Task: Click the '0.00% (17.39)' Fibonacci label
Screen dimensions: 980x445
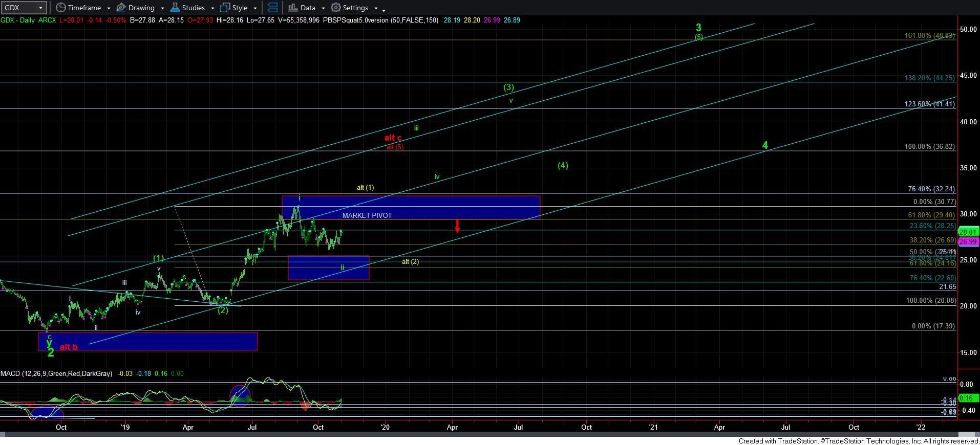Action: tap(933, 326)
